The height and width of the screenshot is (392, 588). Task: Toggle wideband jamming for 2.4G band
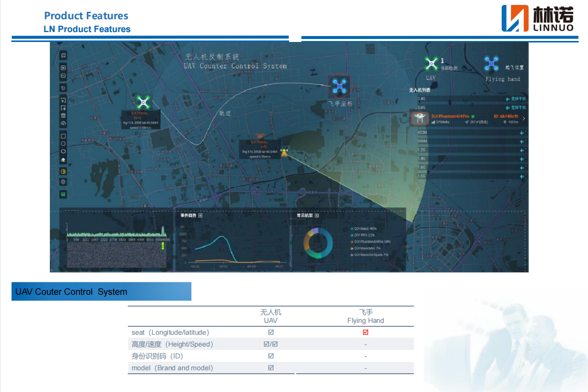(x=516, y=99)
